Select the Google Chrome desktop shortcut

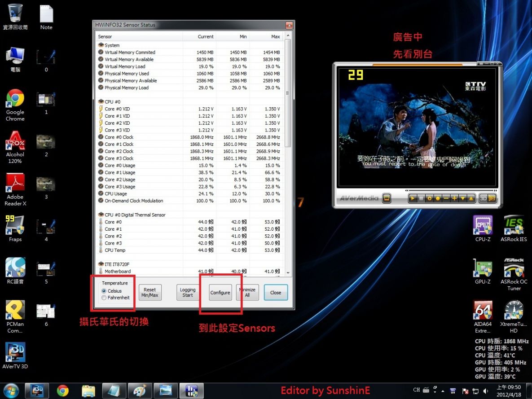15,105
